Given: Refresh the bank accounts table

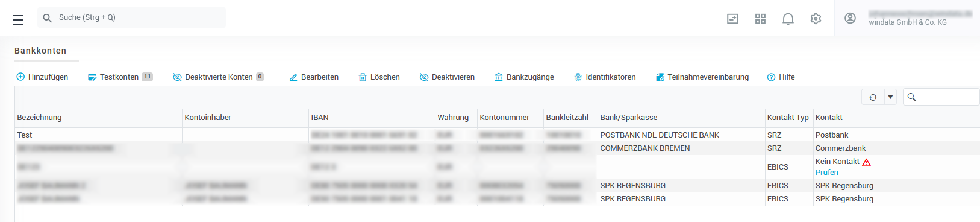Looking at the screenshot, I should [873, 97].
